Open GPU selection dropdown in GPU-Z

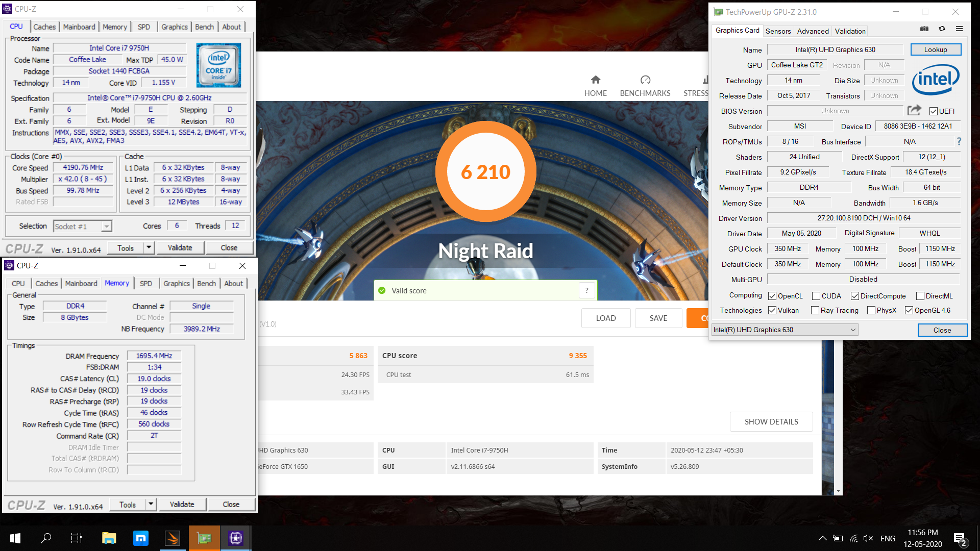(785, 330)
